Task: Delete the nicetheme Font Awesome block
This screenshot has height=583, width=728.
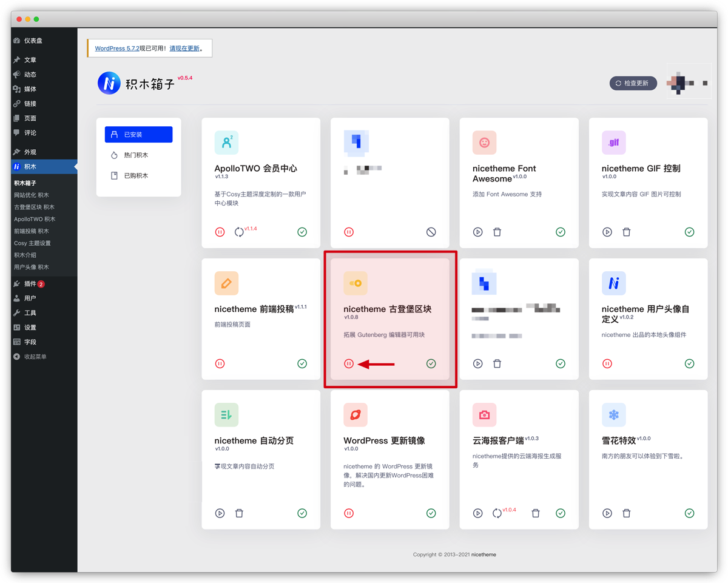Action: point(497,232)
